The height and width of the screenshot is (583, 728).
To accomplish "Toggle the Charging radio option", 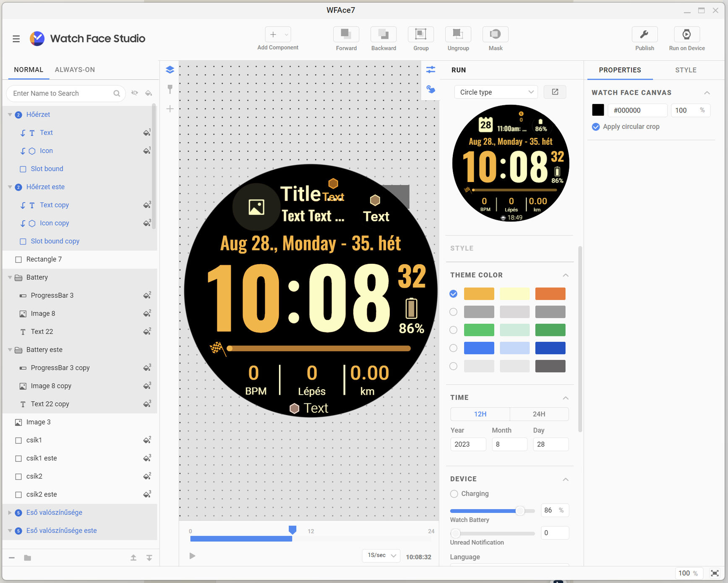I will coord(454,494).
